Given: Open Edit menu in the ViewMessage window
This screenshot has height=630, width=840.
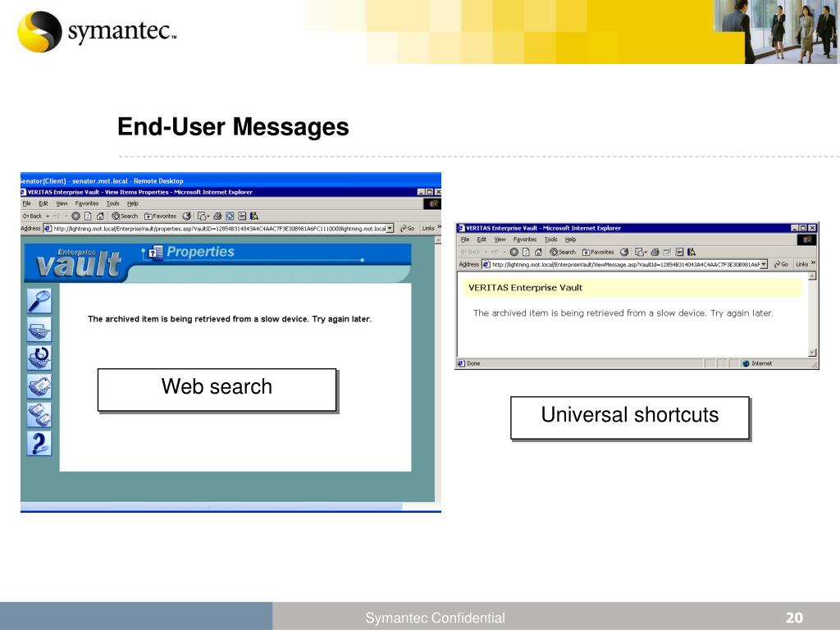Looking at the screenshot, I should (x=482, y=240).
